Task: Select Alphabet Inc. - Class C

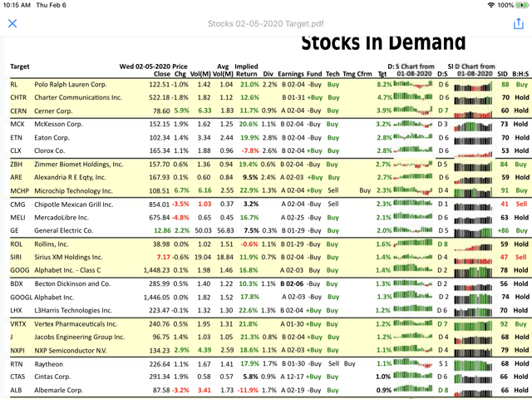Action: (x=67, y=270)
